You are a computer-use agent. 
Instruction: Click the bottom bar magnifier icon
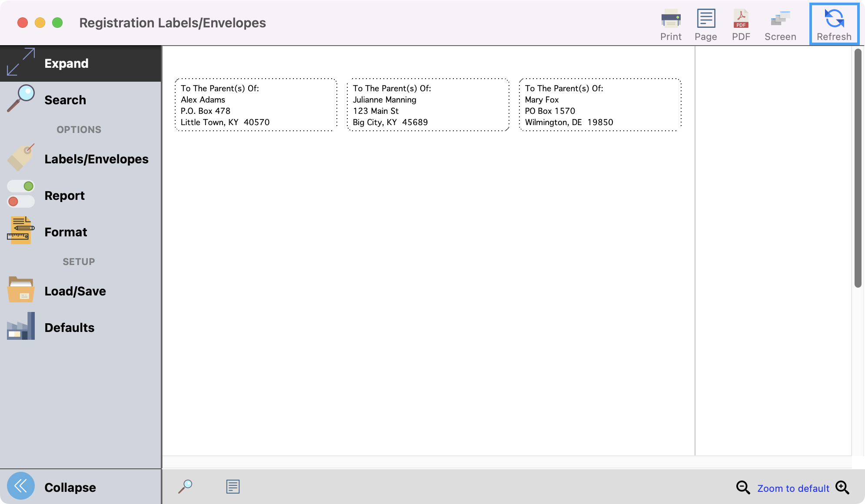[185, 486]
